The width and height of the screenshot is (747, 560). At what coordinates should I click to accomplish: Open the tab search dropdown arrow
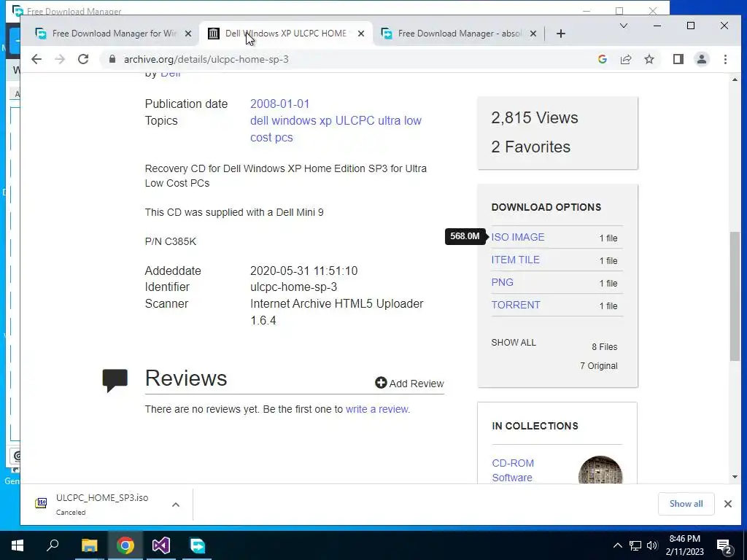coord(623,26)
